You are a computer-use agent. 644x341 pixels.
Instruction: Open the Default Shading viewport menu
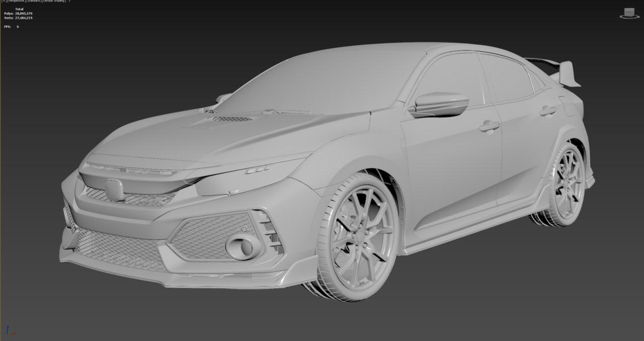point(54,1)
